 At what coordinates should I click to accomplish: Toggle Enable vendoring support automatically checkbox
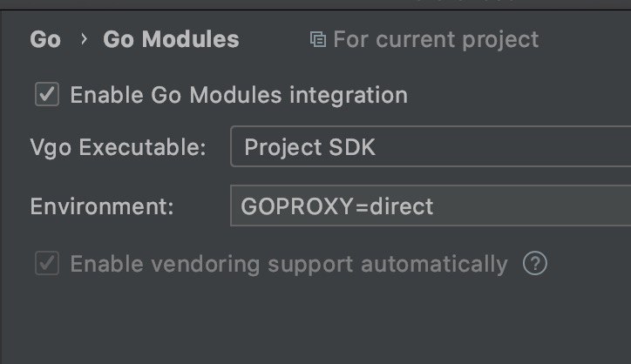click(x=47, y=264)
